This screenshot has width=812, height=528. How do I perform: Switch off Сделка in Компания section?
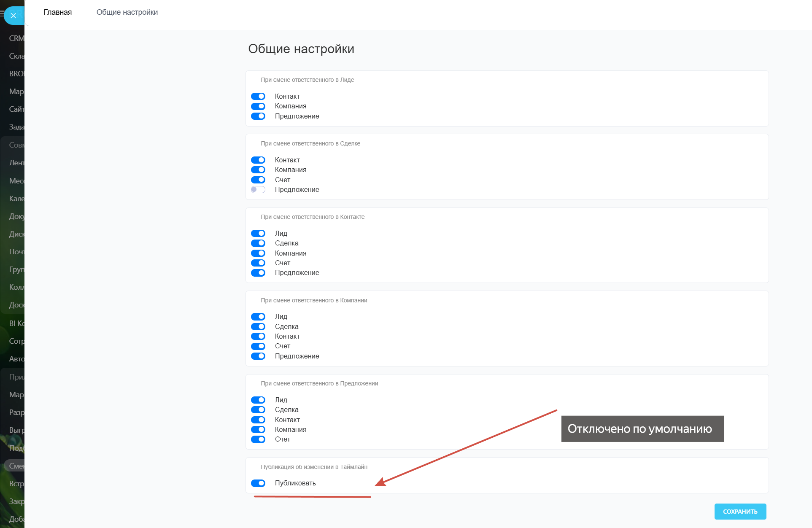coord(258,327)
